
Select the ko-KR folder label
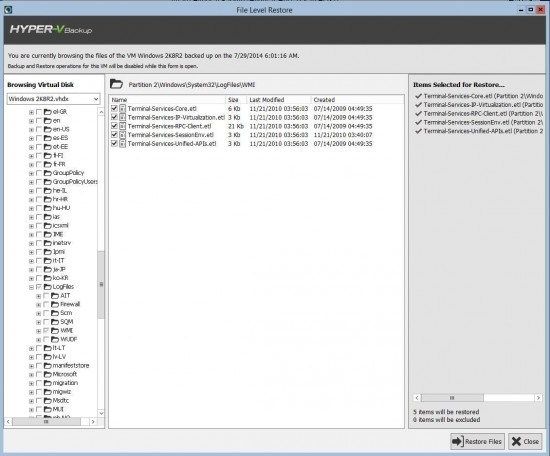point(60,278)
